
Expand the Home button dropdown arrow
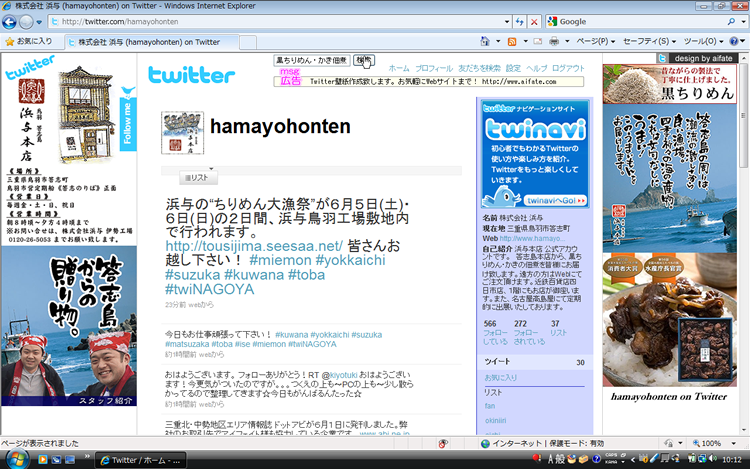[x=498, y=42]
